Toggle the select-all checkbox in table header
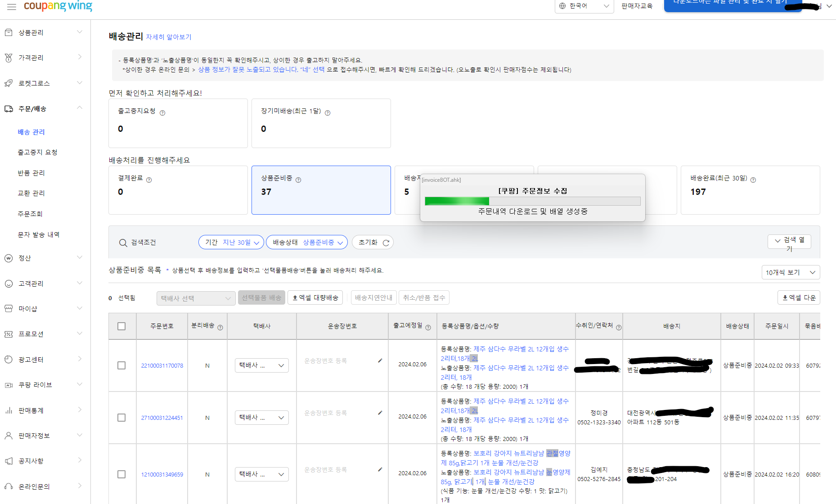Viewport: 836px width, 504px height. tap(121, 326)
